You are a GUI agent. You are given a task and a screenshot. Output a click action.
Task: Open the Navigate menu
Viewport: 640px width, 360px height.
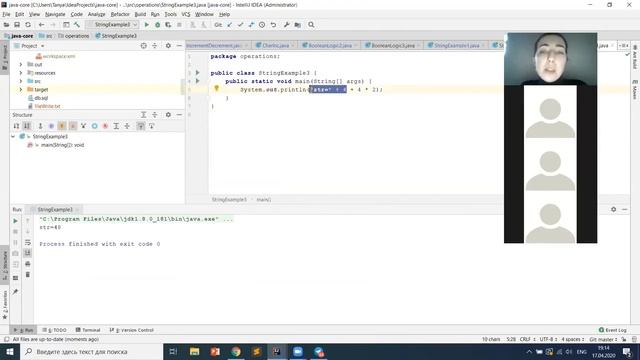click(x=55, y=14)
